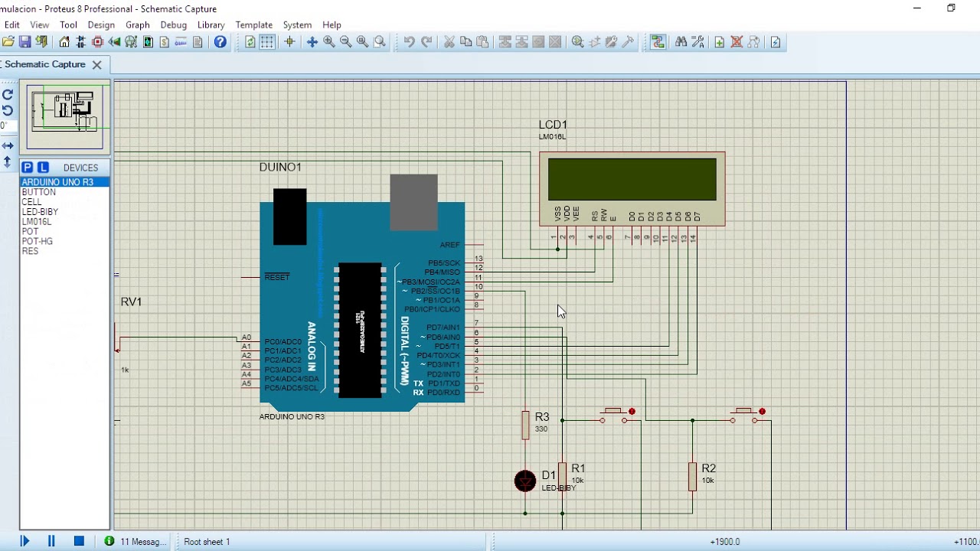Stop the simulation

(x=79, y=541)
